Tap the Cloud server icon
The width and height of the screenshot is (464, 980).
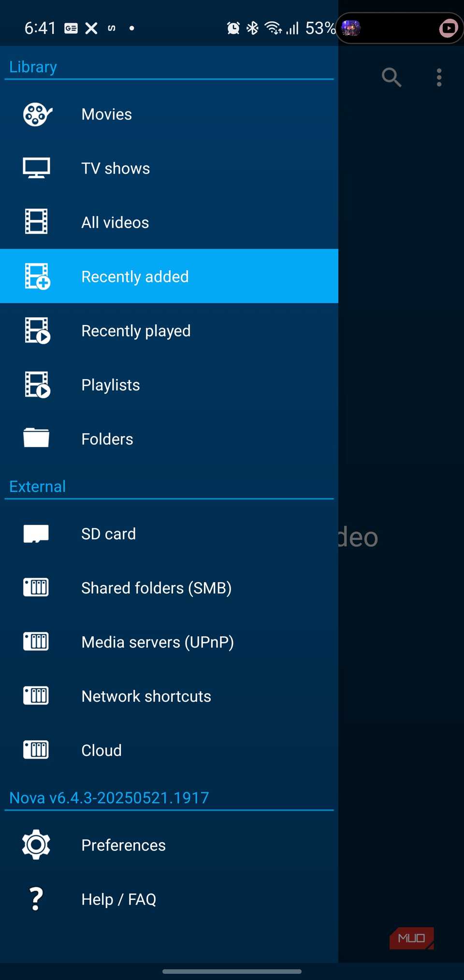pyautogui.click(x=36, y=750)
